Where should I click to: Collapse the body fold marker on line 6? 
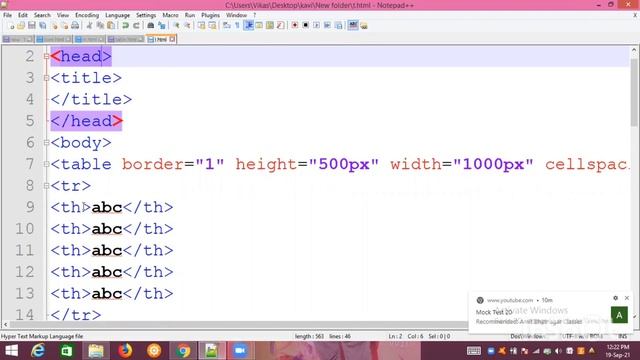46,142
